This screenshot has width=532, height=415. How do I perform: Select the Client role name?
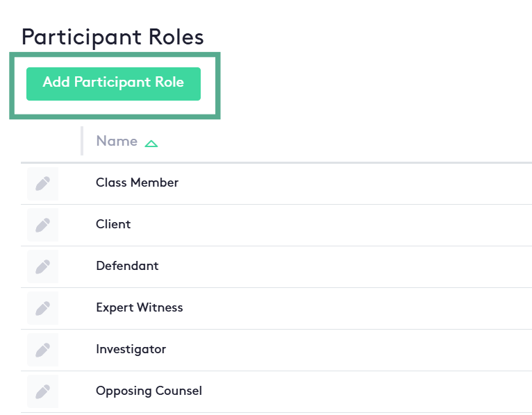(x=113, y=225)
